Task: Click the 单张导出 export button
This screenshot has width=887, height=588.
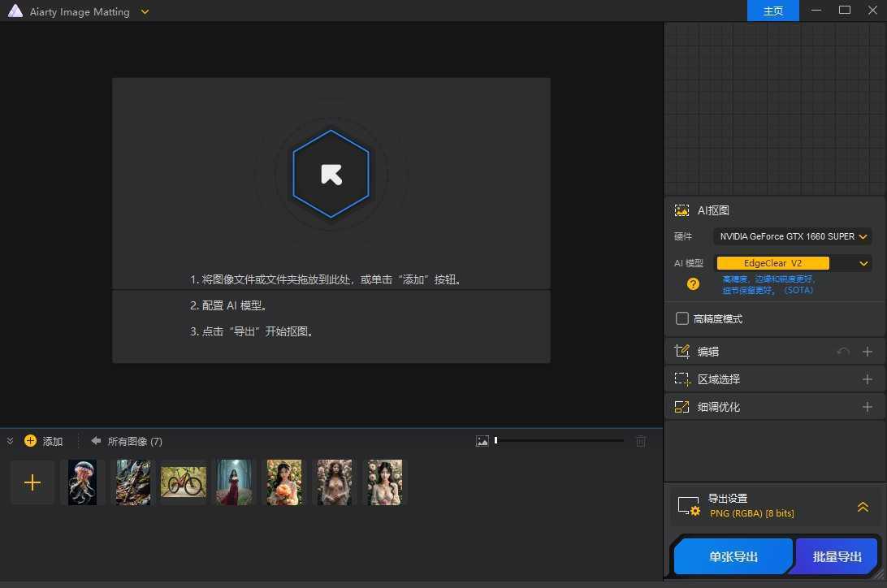Action: (x=732, y=556)
